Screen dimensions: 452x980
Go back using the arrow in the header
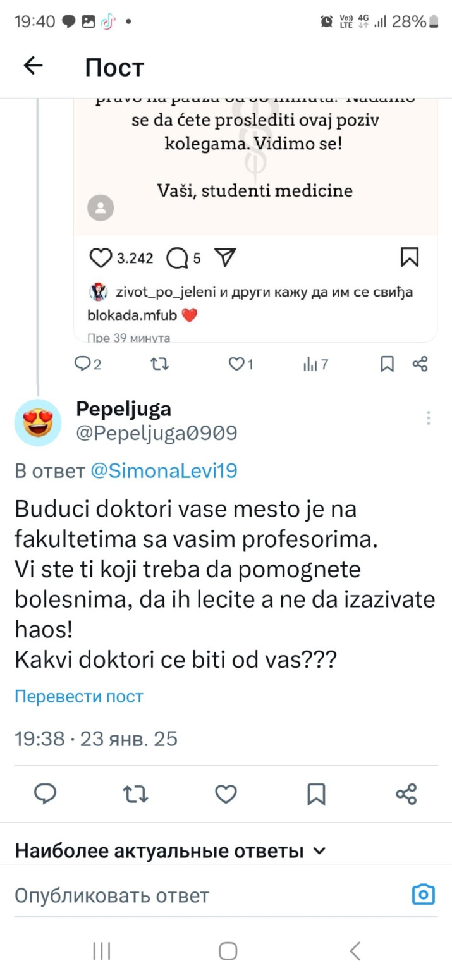coord(33,66)
